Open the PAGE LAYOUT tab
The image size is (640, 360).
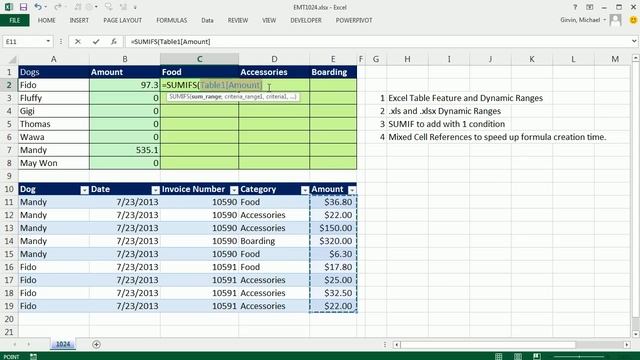point(122,20)
